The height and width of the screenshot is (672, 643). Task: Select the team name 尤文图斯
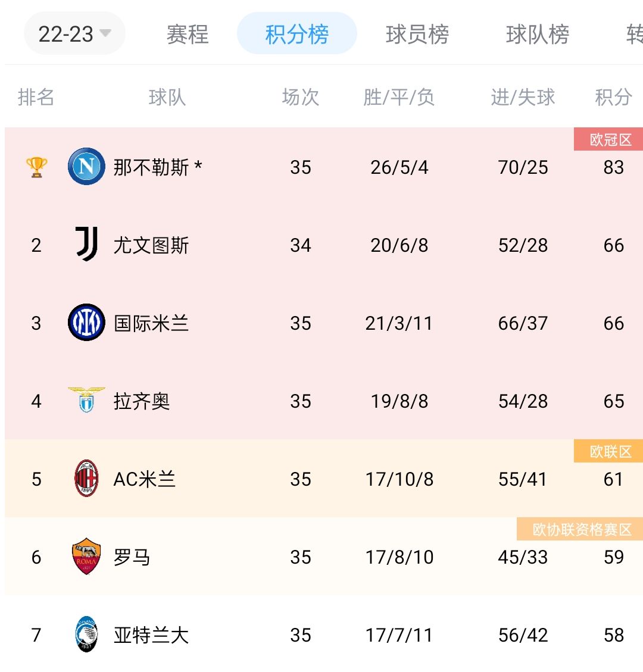click(151, 245)
